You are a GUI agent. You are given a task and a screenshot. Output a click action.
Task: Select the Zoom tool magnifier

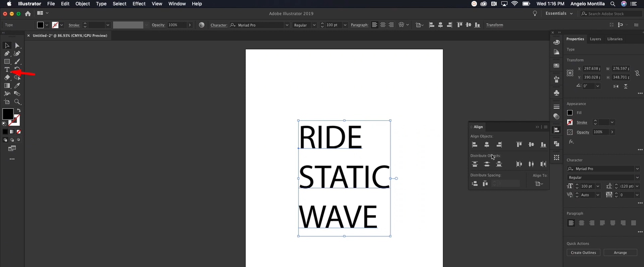pos(17,102)
